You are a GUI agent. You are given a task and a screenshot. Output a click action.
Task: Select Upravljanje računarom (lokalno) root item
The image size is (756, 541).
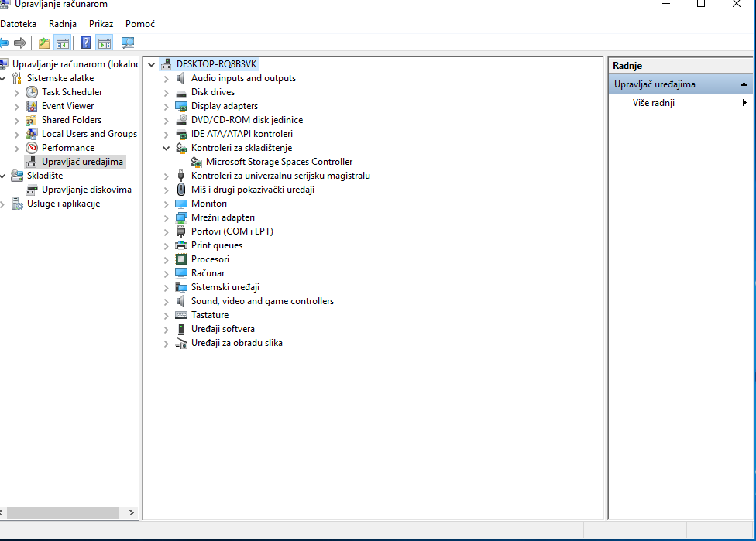[x=75, y=64]
